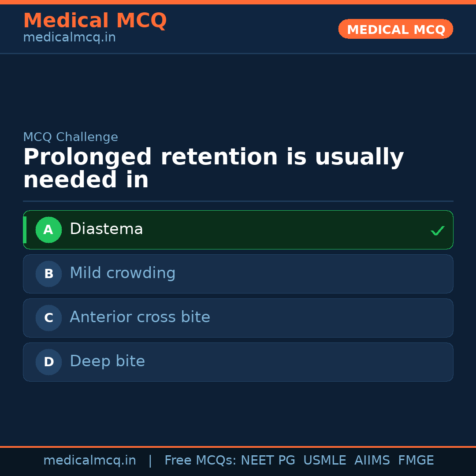The width and height of the screenshot is (476, 476).
Task: Open the MCQ Challenge section
Action: pyautogui.click(x=71, y=137)
